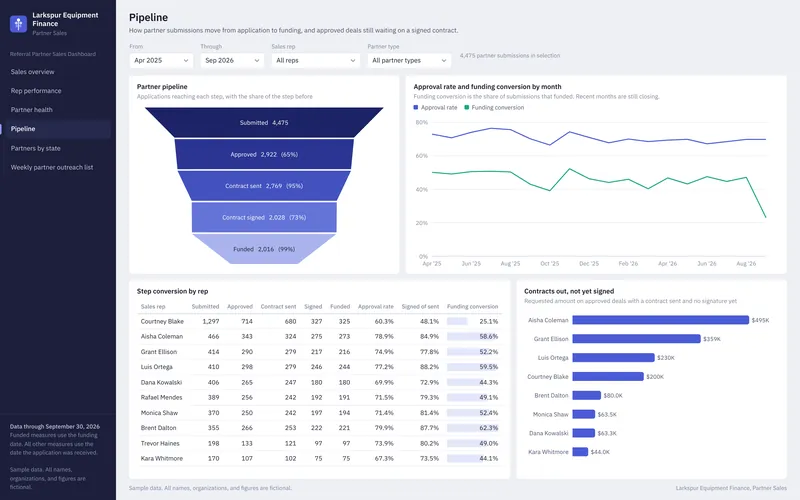
Task: Click Courtney Blake's $200K bar
Action: tap(608, 377)
